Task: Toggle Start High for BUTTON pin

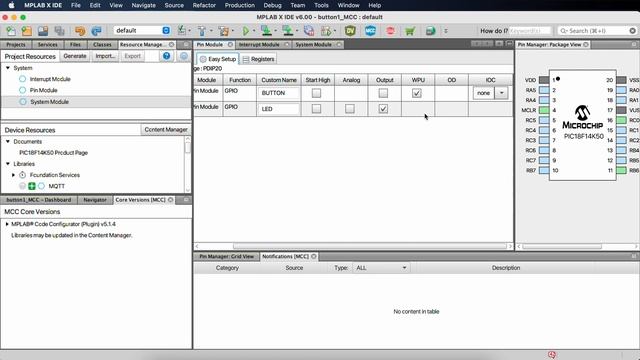Action: 316,93
